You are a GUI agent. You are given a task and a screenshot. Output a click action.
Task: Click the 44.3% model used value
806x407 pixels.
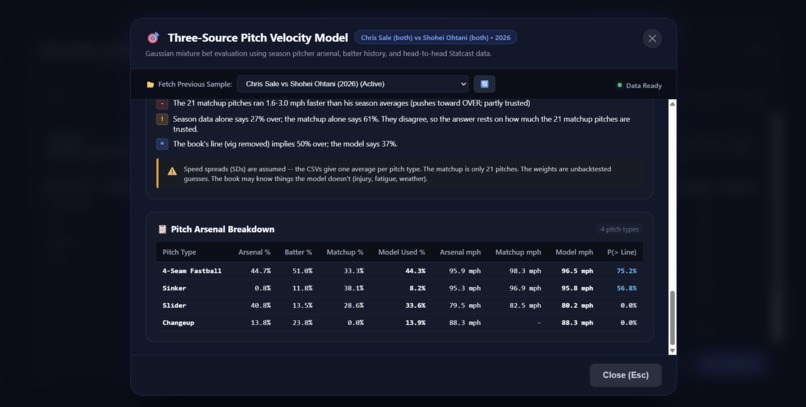pos(415,271)
